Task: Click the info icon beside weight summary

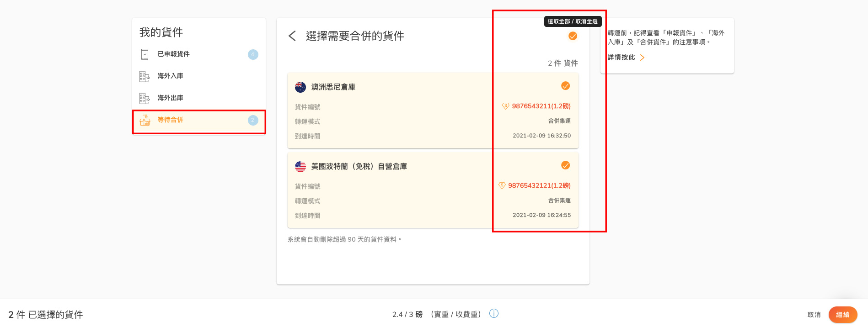Action: click(x=494, y=313)
